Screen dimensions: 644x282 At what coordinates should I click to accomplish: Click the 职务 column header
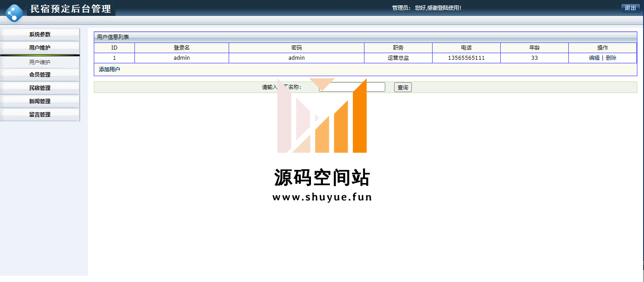point(398,48)
